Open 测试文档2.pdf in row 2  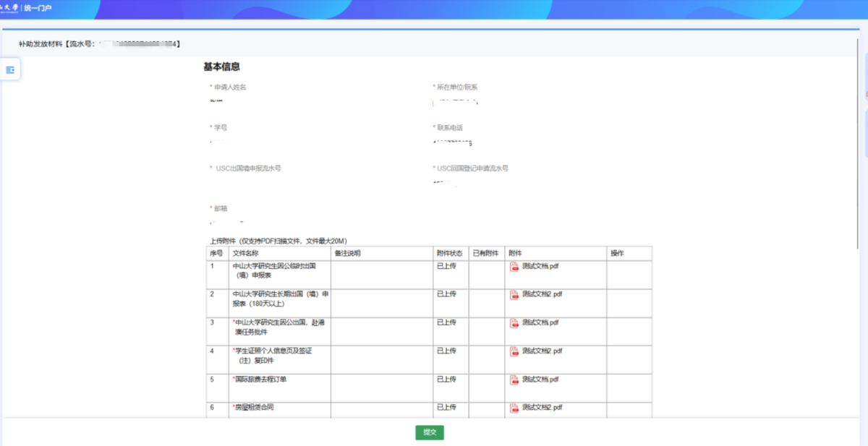(542, 294)
